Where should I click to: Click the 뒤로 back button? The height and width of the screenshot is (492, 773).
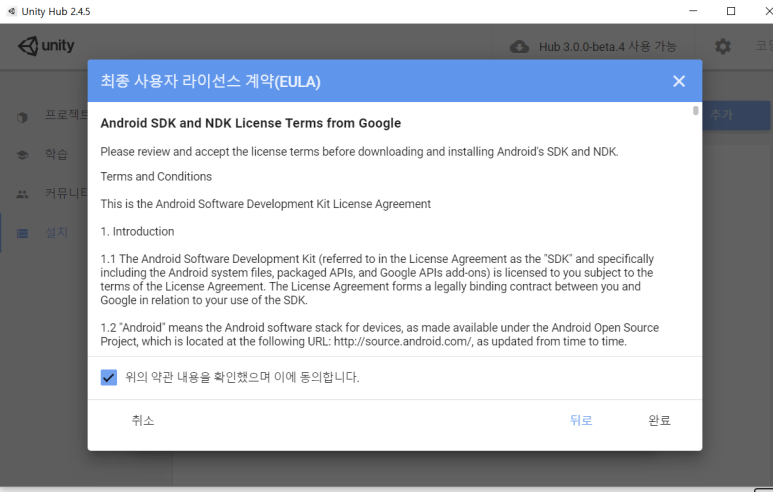pos(581,421)
